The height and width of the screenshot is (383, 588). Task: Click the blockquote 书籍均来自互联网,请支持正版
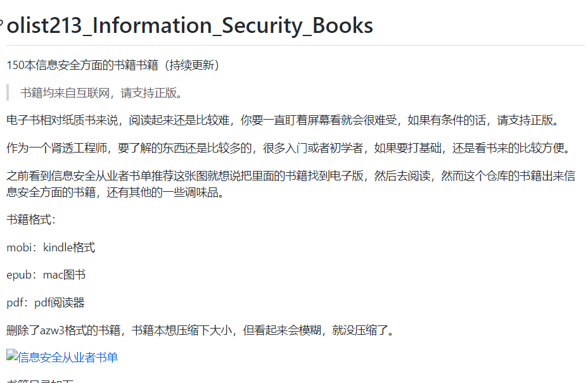pyautogui.click(x=101, y=92)
